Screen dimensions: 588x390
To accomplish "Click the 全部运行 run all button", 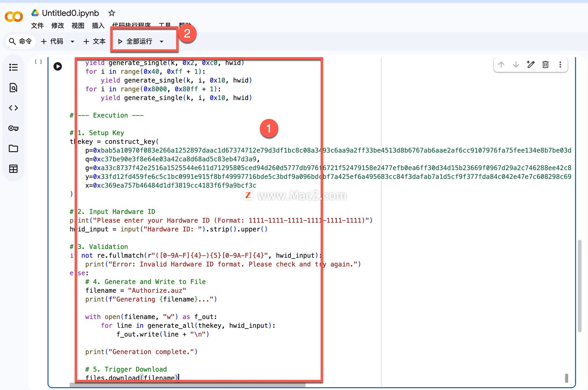I will click(x=135, y=42).
